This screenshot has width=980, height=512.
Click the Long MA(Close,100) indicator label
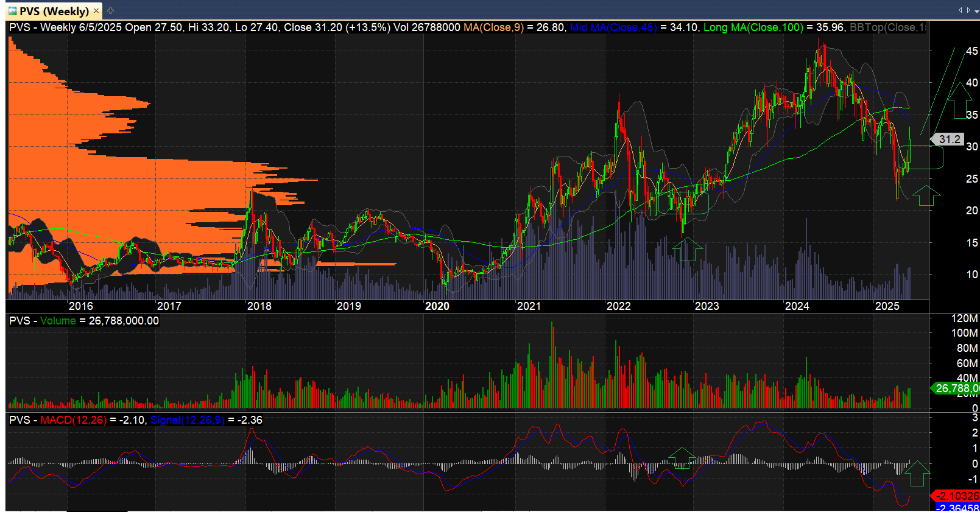point(753,27)
